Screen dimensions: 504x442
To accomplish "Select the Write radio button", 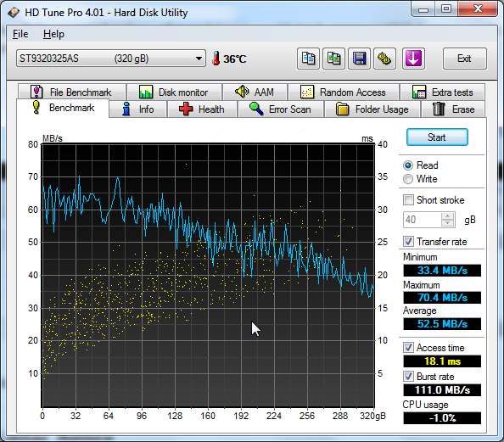I will 408,179.
